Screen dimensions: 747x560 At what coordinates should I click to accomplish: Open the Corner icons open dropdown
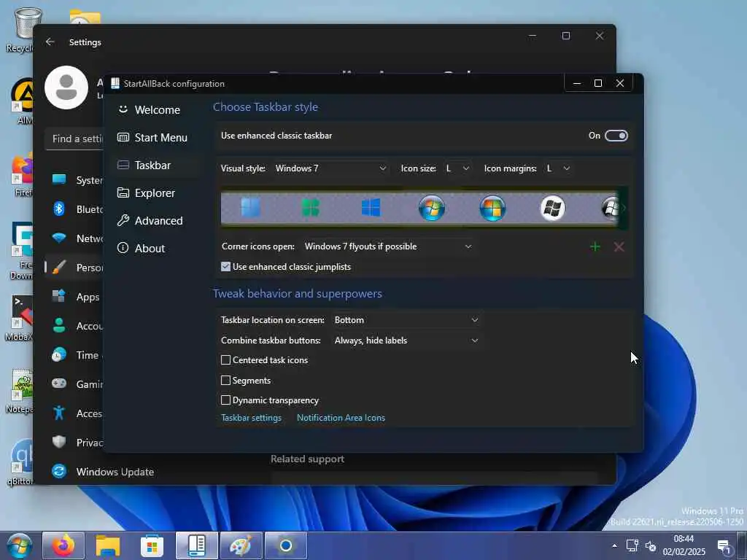pyautogui.click(x=388, y=246)
